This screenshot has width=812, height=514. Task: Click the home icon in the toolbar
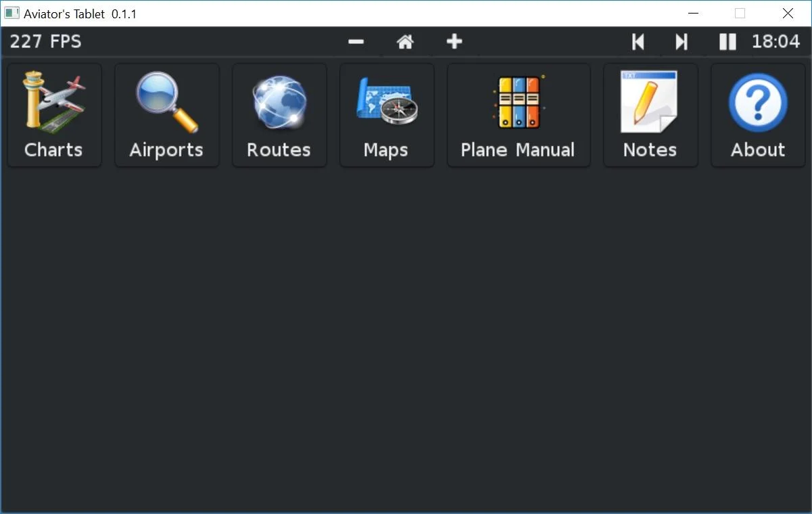pos(405,41)
